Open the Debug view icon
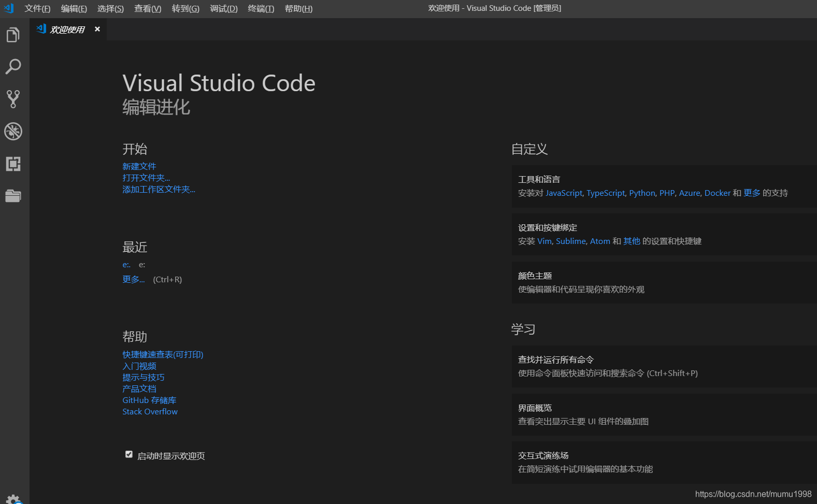817x504 pixels. tap(13, 131)
